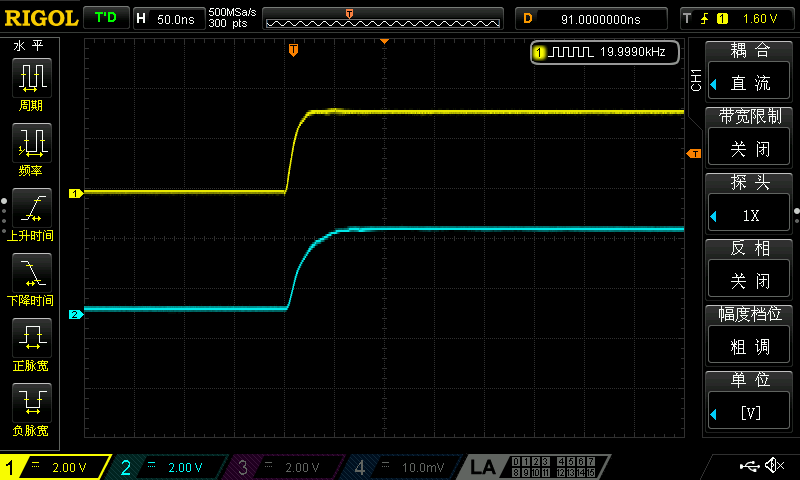Click the rising edge trigger icon
The width and height of the screenshot is (800, 480).
click(705, 19)
